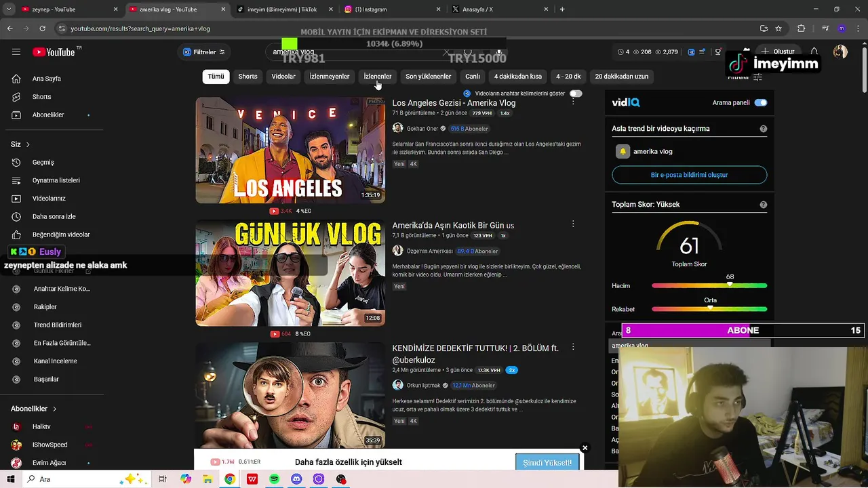868x488 pixels.
Task: Open Shorts in the left sidebar
Action: coord(41,97)
